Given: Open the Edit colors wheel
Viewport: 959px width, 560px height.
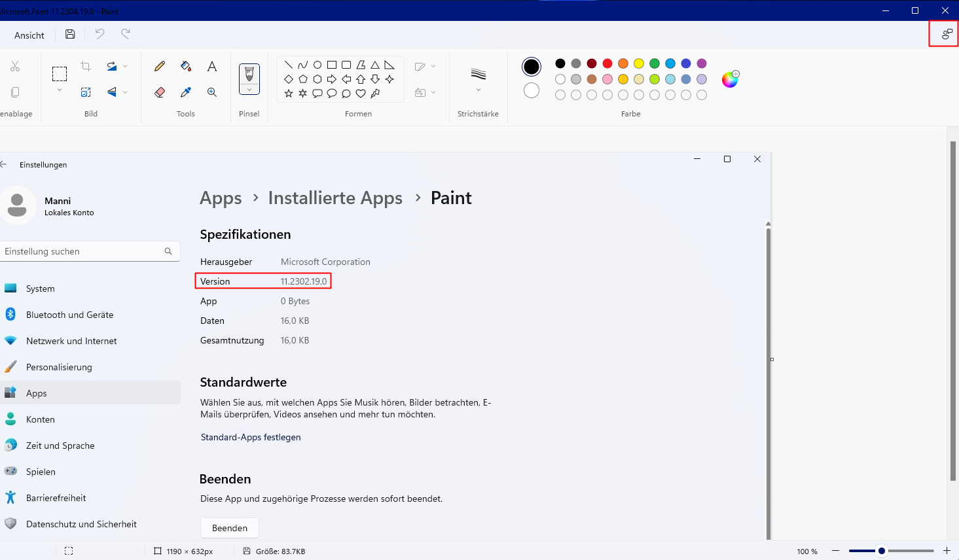Looking at the screenshot, I should 730,79.
